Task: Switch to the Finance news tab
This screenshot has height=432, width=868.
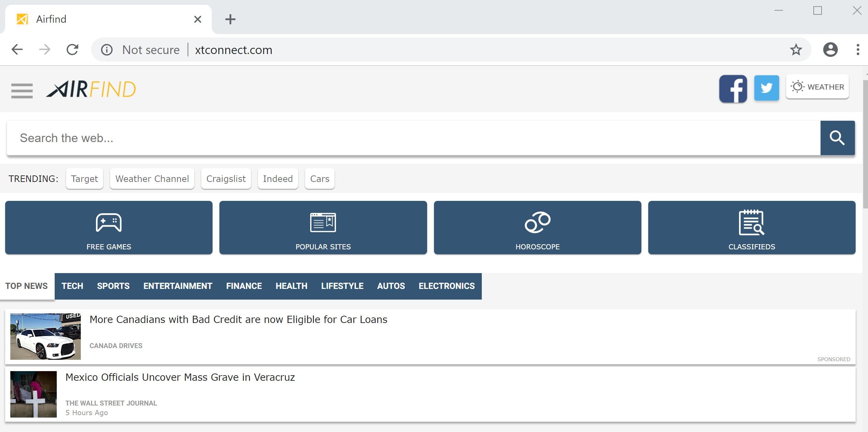Action: point(244,286)
